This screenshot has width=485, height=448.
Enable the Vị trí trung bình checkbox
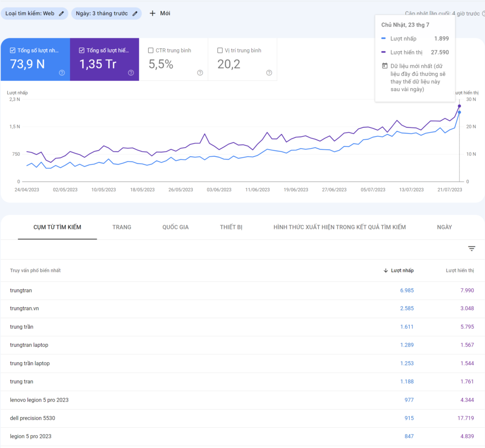click(x=220, y=50)
